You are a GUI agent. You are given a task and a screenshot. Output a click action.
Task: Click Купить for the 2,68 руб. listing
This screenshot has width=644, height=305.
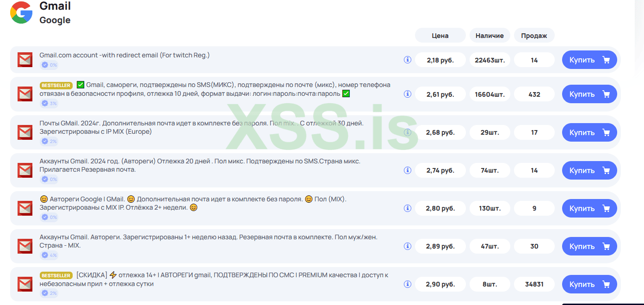click(x=589, y=132)
